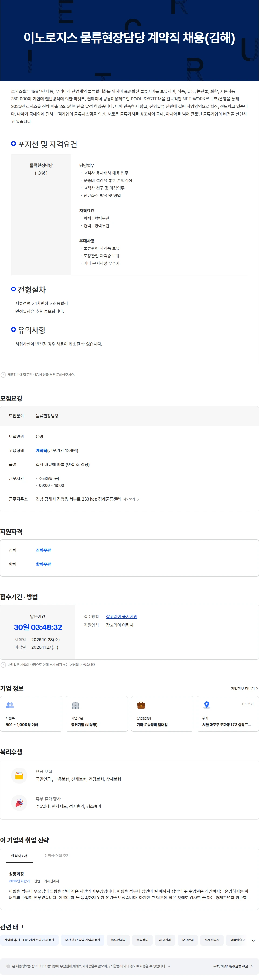Select the 창고관리 tag
The height and width of the screenshot is (980, 259).
click(x=188, y=940)
